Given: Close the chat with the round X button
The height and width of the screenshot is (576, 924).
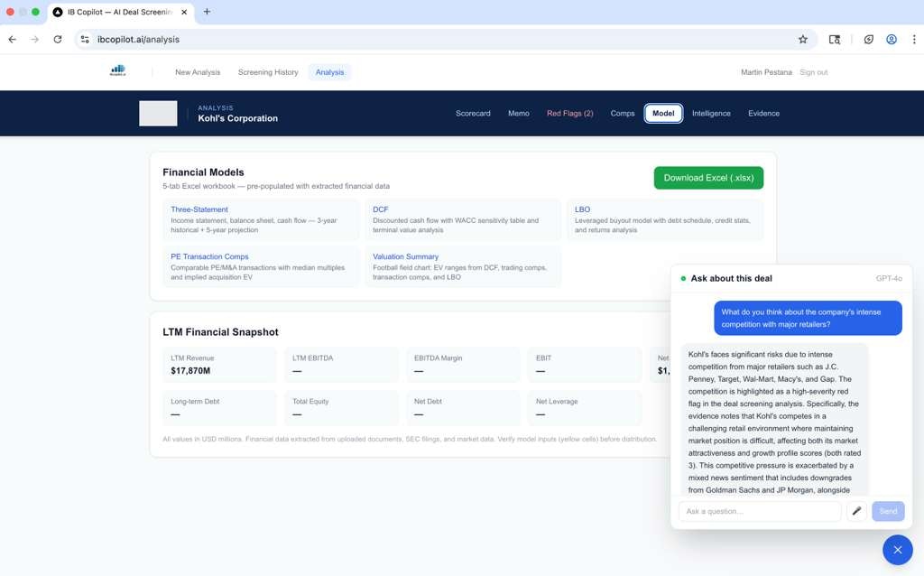Looking at the screenshot, I should 898,550.
